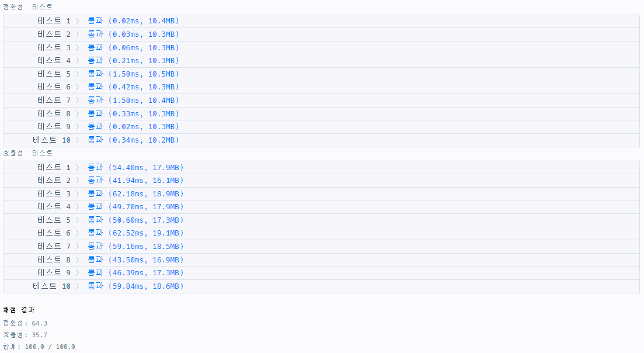This screenshot has width=644, height=353.
Task: Click 통과 (0.34ms, 10.2MB) result
Action: point(134,140)
